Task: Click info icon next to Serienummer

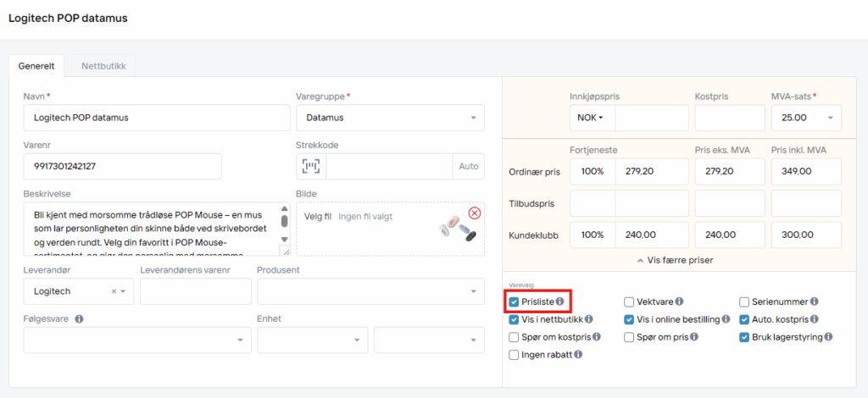Action: coord(814,301)
